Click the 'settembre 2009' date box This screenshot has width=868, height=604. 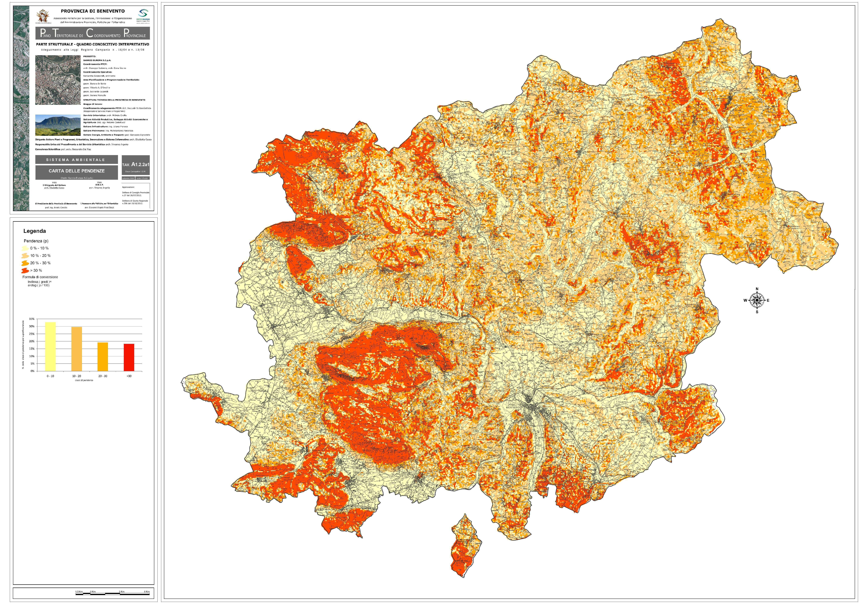point(128,178)
